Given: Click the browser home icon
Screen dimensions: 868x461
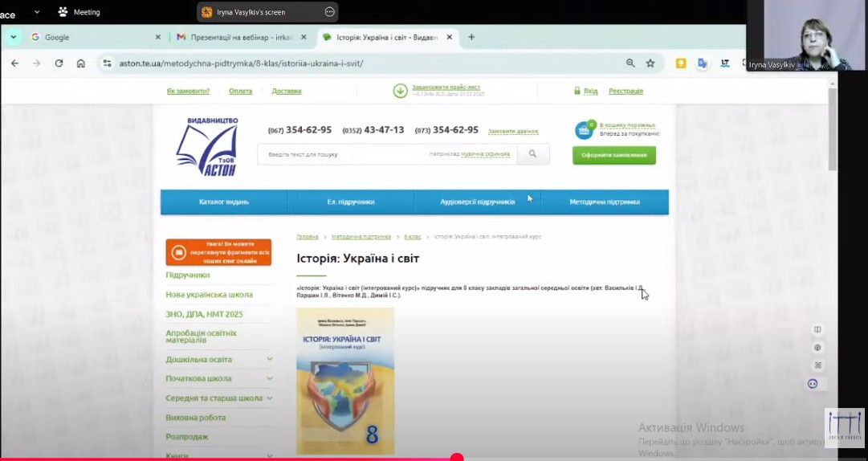Looking at the screenshot, I should pyautogui.click(x=81, y=63).
